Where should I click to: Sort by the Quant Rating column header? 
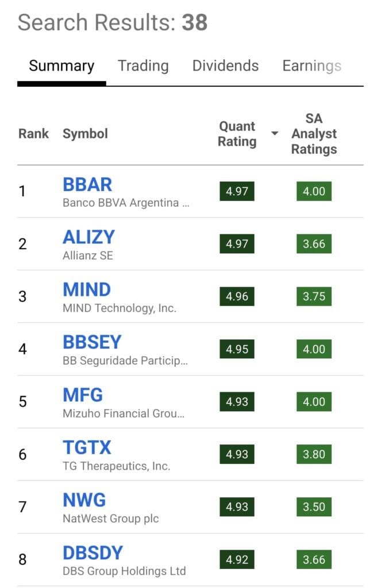(237, 134)
